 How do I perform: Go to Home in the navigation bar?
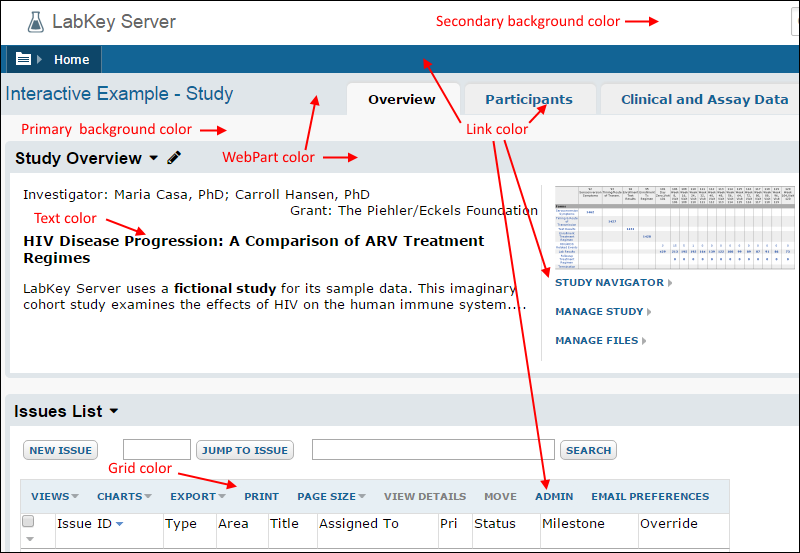tap(71, 60)
